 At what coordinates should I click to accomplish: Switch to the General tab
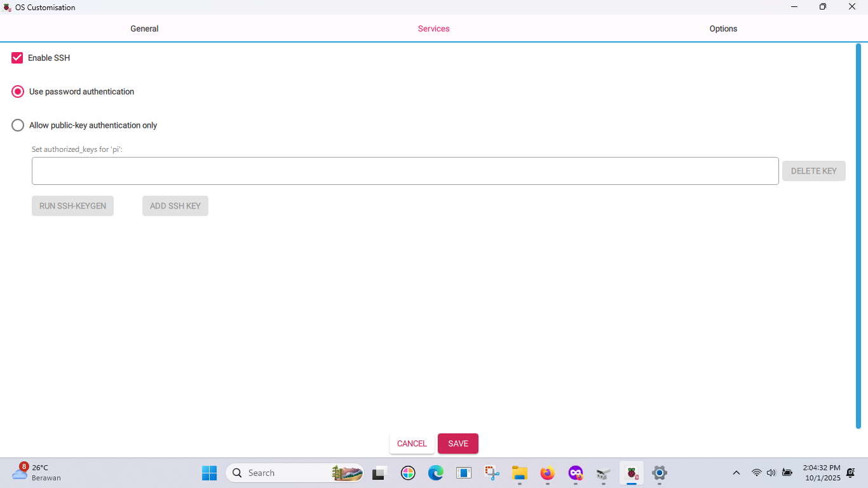[144, 29]
